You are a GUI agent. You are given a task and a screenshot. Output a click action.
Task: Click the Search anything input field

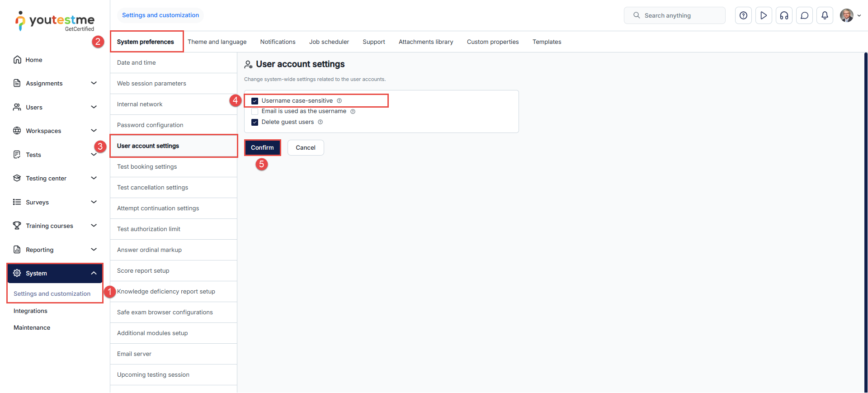[678, 15]
